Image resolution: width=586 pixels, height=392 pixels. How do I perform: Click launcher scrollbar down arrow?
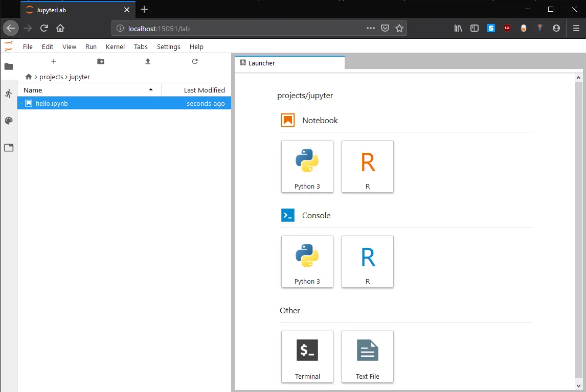[578, 385]
